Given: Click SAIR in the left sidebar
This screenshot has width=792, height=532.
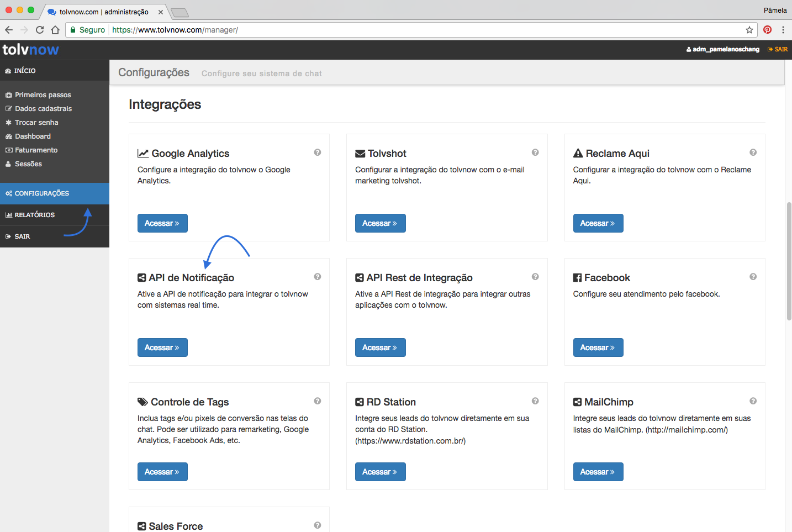Looking at the screenshot, I should [x=55, y=236].
